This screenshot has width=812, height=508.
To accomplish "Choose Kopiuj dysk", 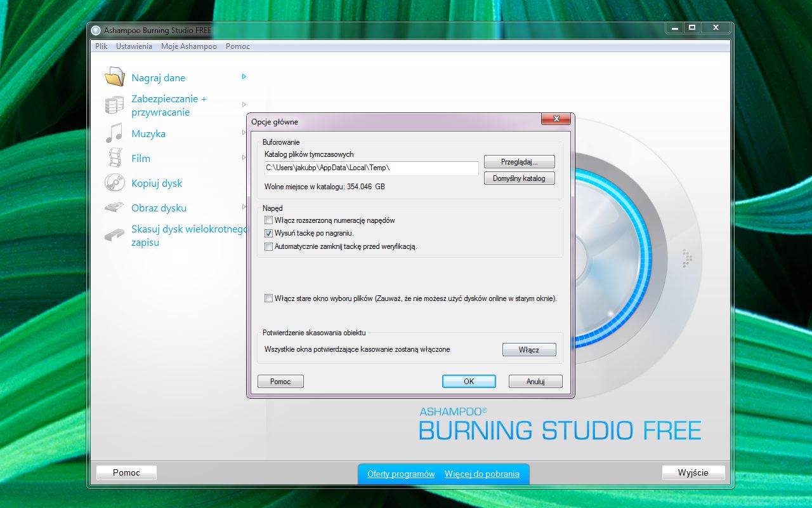I will (157, 183).
